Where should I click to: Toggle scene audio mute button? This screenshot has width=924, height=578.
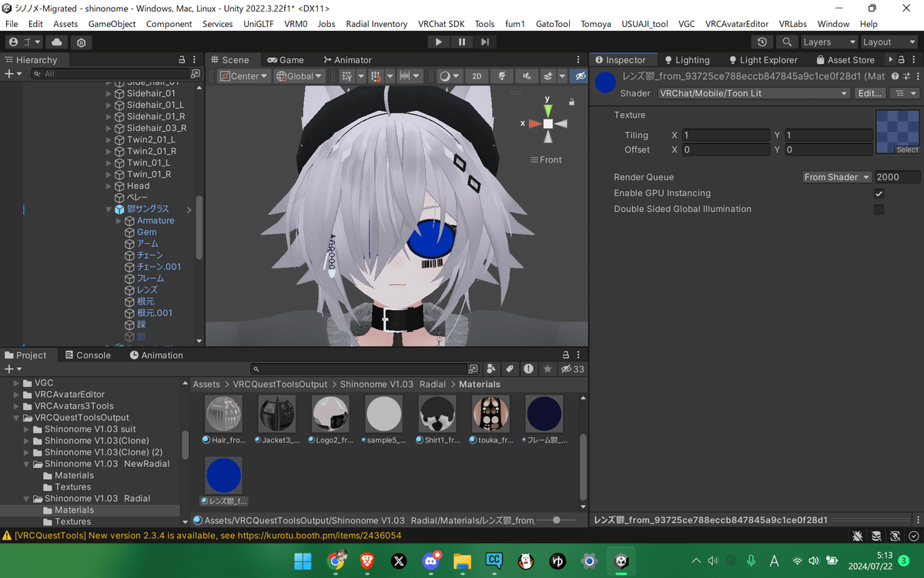pos(527,76)
